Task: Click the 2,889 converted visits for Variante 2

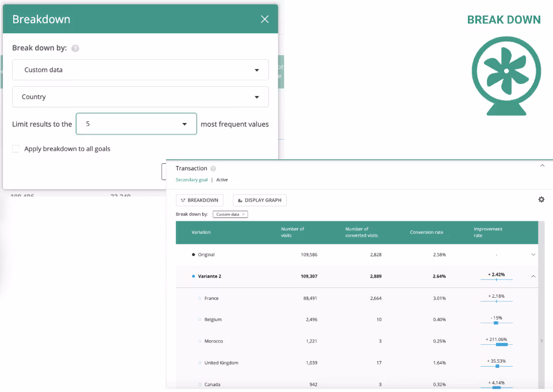Action: [x=375, y=276]
